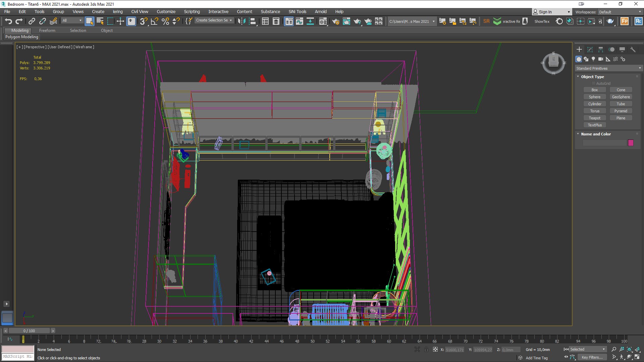Switch to the Modify command panel tab
Viewport: 644px width, 362px height.
coord(590,50)
